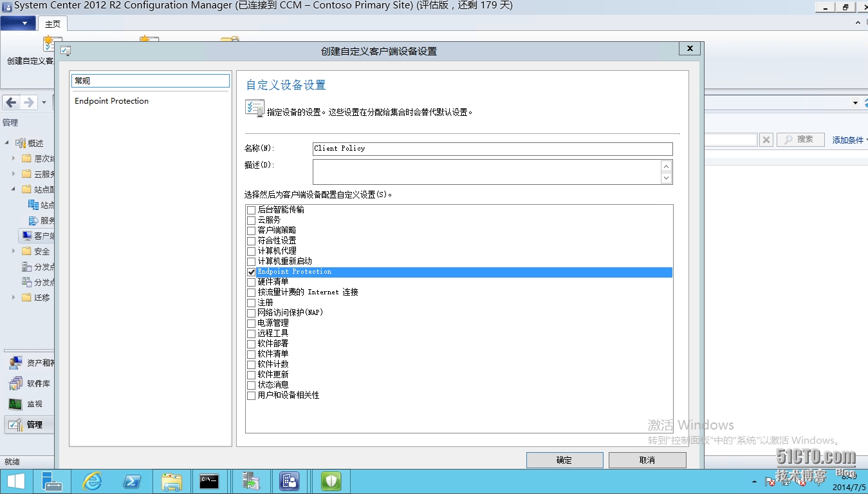
Task: Collapse the 概述 tree node
Action: tap(7, 143)
